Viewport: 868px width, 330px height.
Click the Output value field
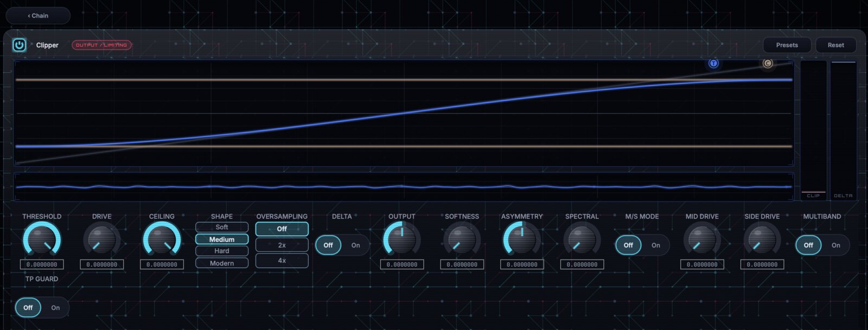pyautogui.click(x=402, y=264)
